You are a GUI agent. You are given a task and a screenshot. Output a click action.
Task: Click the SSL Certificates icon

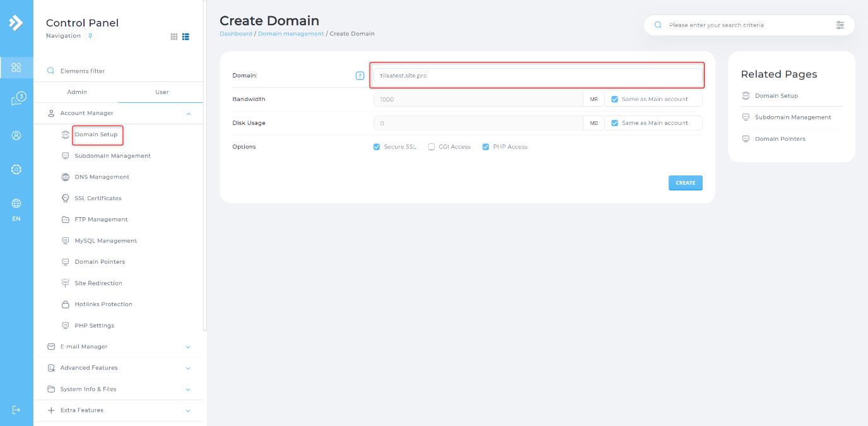pos(65,198)
